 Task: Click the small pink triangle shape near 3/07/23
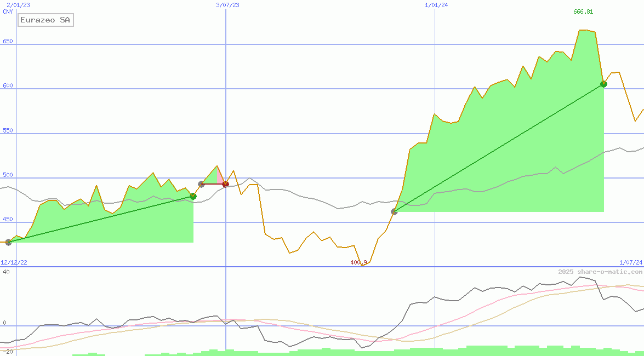coord(220,176)
